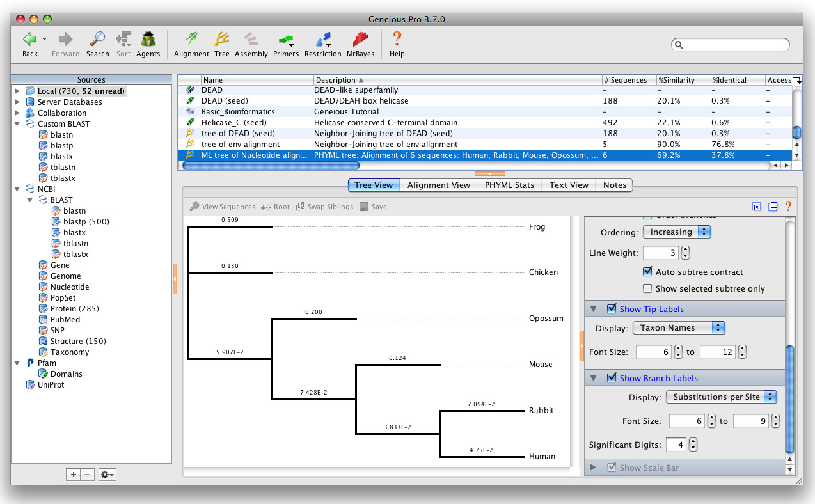
Task: Click the View Sequences button
Action: pyautogui.click(x=223, y=207)
